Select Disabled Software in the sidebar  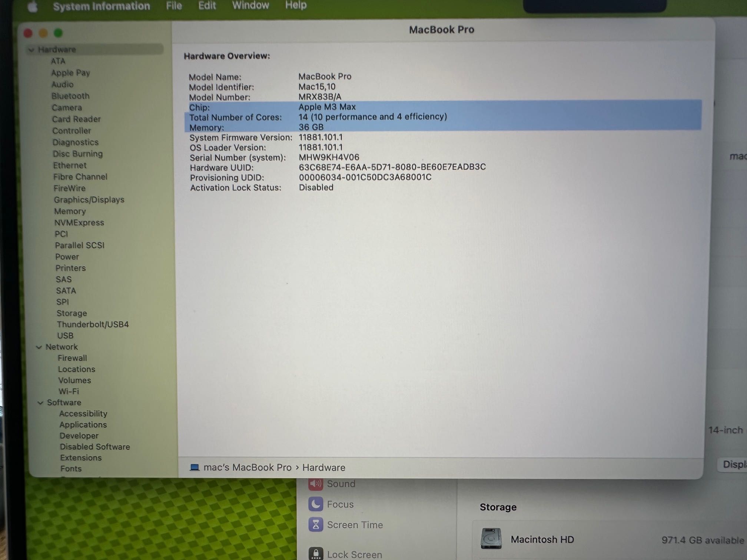click(x=95, y=447)
